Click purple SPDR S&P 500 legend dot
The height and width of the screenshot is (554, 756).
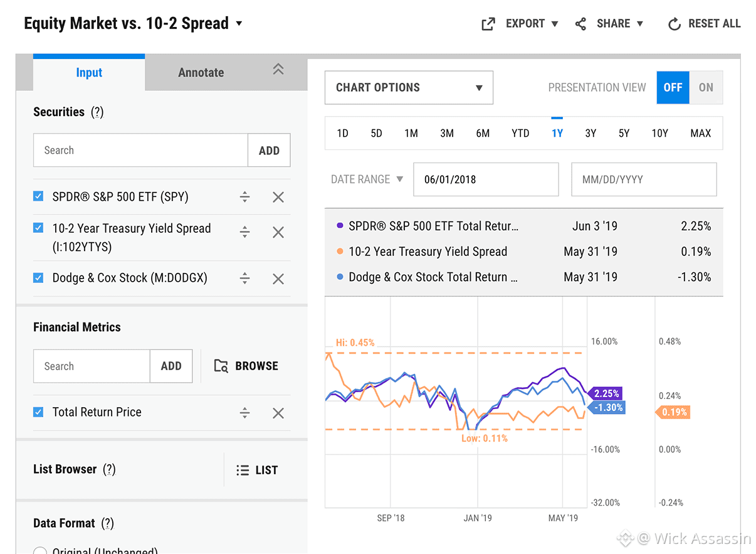(x=340, y=226)
